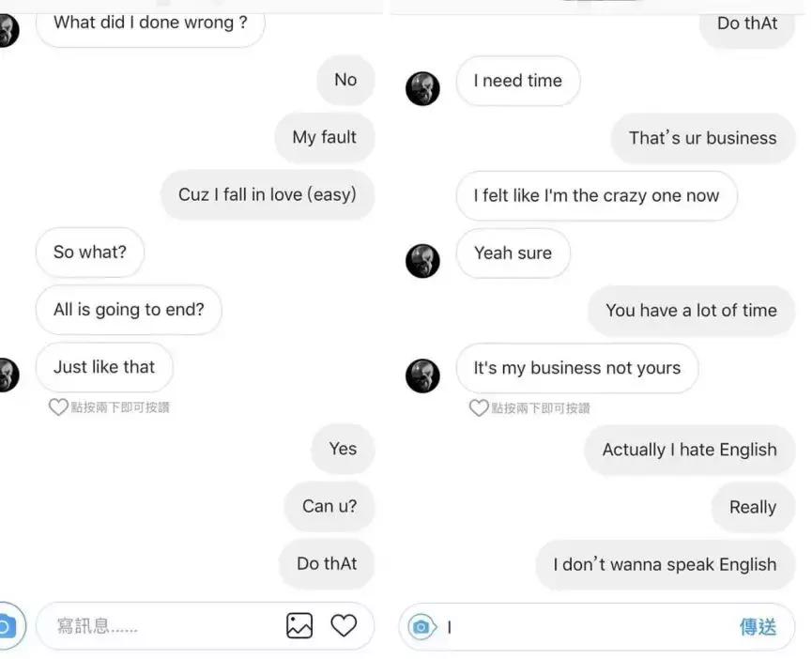812x659 pixels.
Task: Open camera icon at left chat edge
Action: click(6, 626)
